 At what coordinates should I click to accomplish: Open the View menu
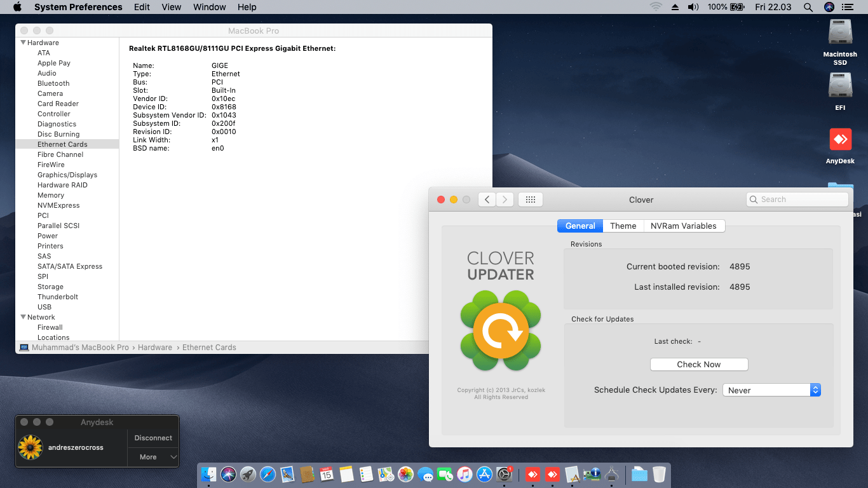[172, 7]
